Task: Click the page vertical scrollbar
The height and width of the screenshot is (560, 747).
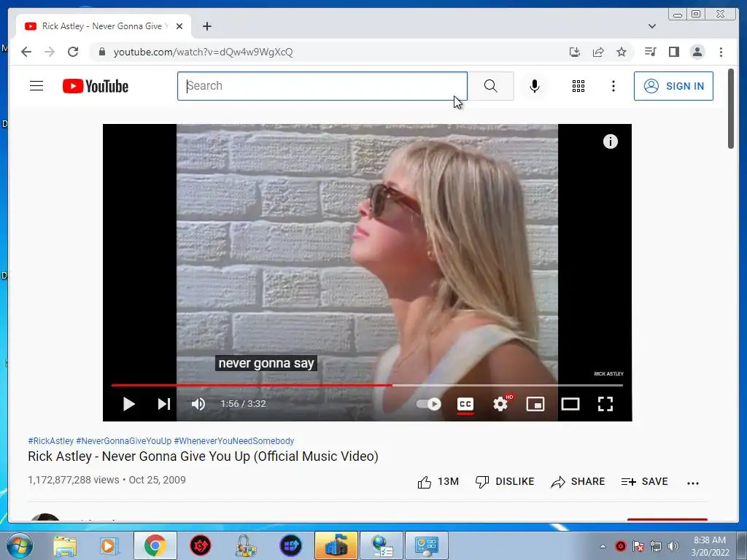Action: coord(731,109)
